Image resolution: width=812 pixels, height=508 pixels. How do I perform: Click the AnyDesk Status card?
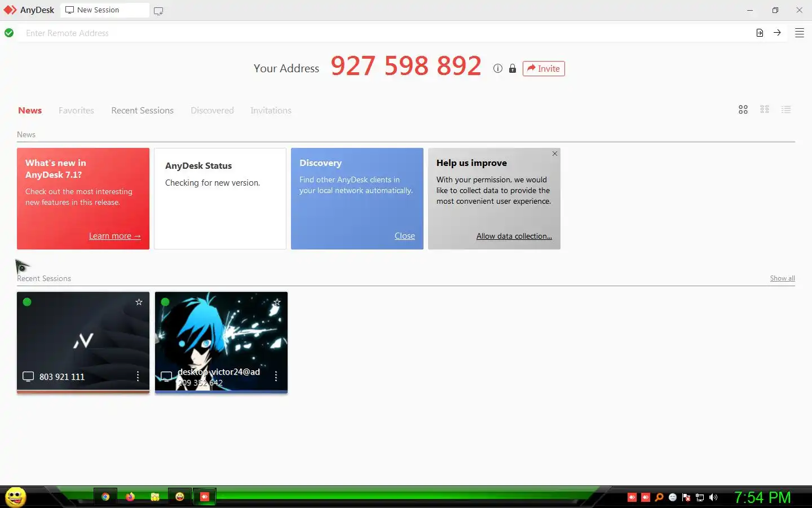click(x=220, y=199)
